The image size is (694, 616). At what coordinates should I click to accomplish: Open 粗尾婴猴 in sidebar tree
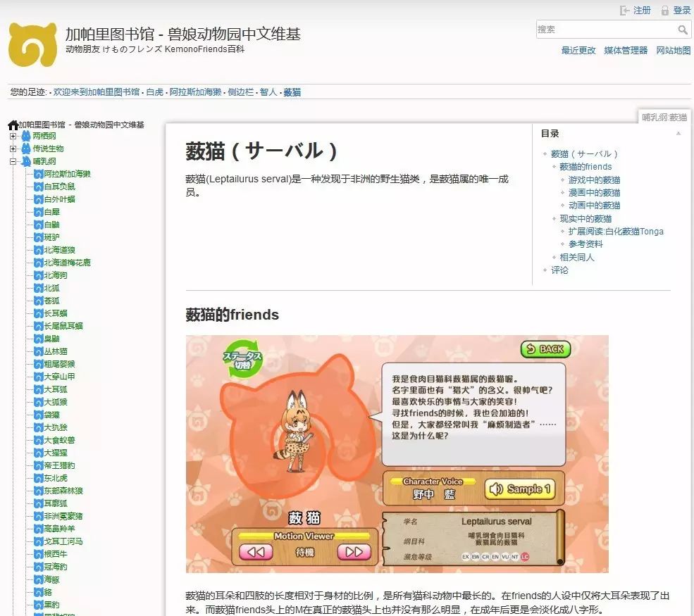(59, 365)
